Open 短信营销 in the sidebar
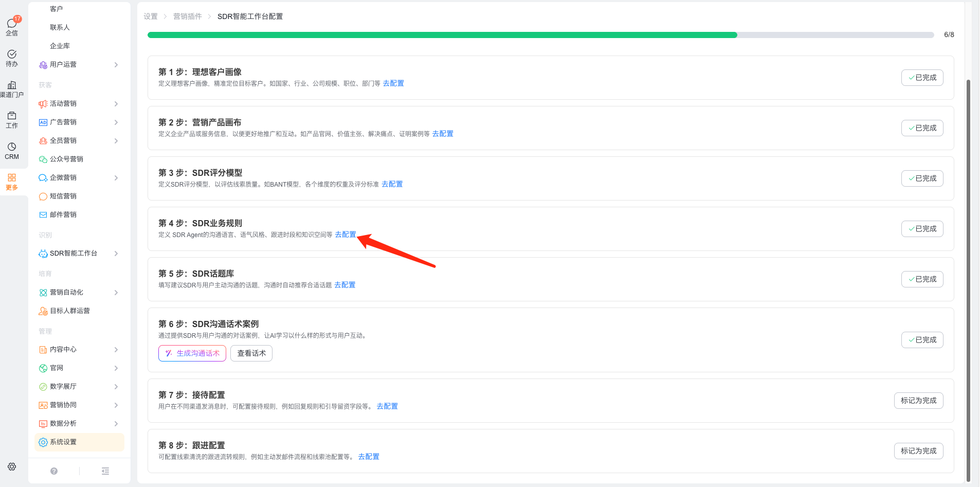The image size is (980, 487). (x=63, y=196)
